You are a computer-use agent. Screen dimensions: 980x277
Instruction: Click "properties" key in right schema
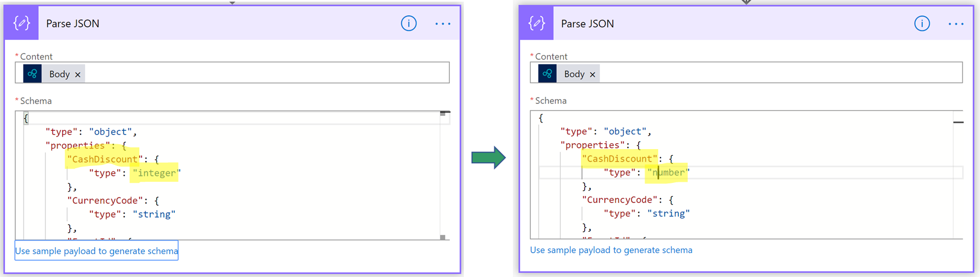[x=592, y=145]
